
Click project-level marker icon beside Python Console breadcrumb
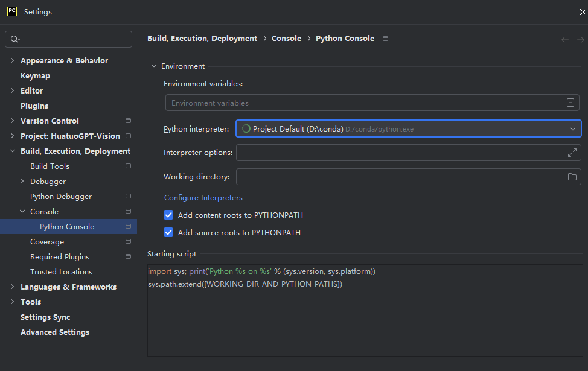click(x=385, y=39)
